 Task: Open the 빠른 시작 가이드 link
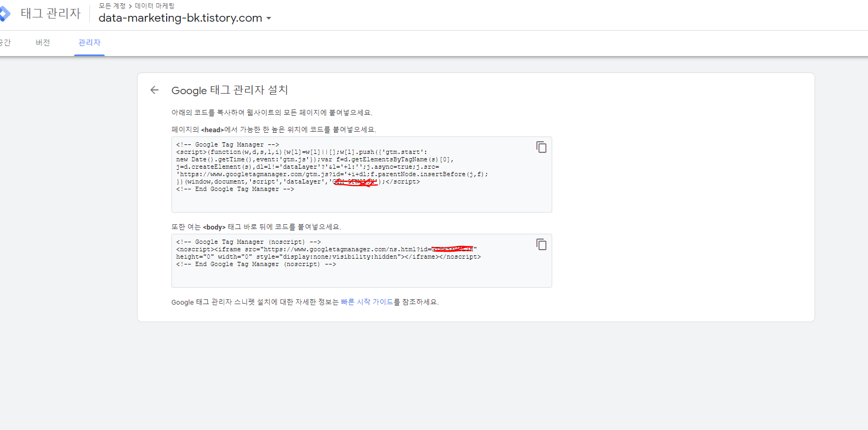tap(367, 302)
